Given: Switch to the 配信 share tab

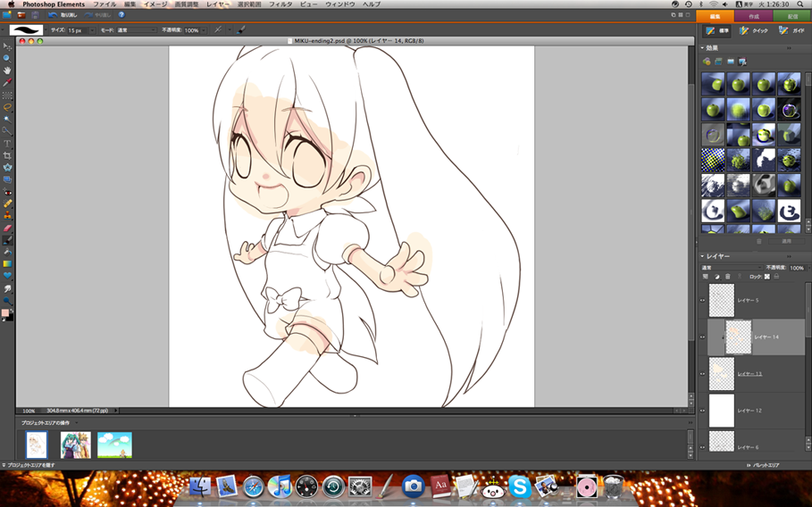Looking at the screenshot, I should point(792,16).
